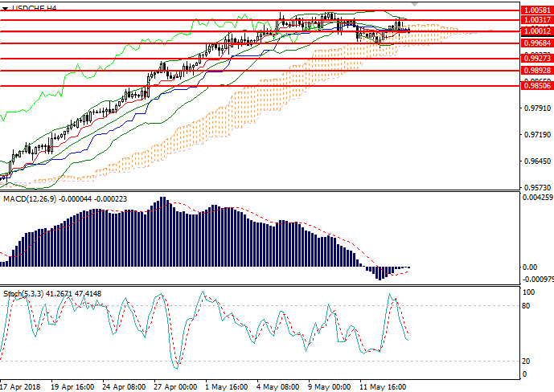This screenshot has height=392, width=554.
Task: Click the dropdown arrow beside USDCHF,H4
Action: coord(6,7)
